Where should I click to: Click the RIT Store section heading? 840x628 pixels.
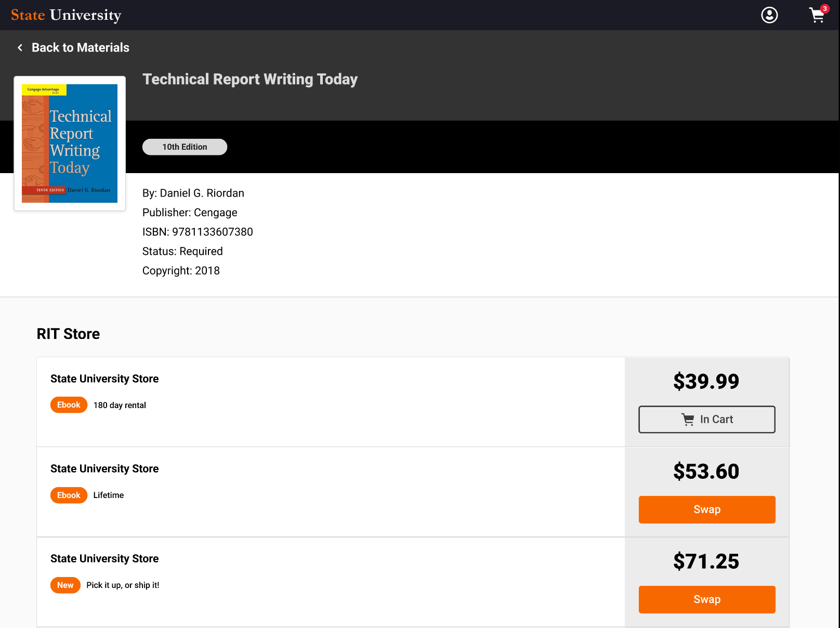coord(68,334)
